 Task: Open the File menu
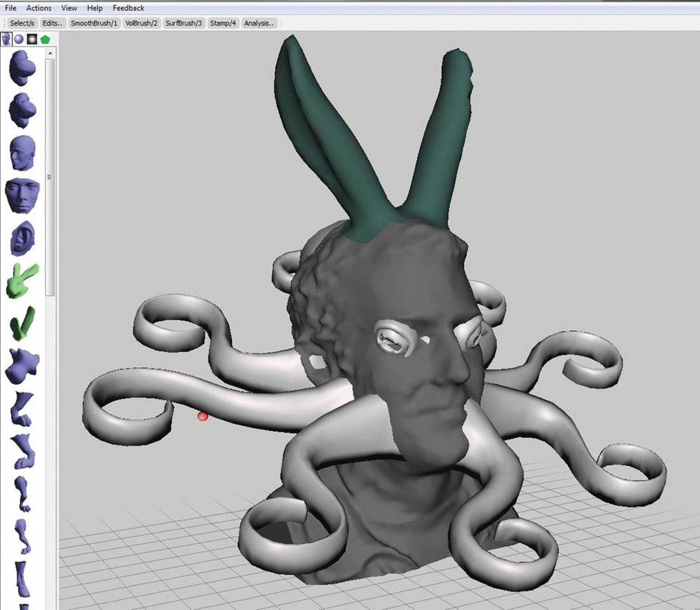(x=11, y=8)
